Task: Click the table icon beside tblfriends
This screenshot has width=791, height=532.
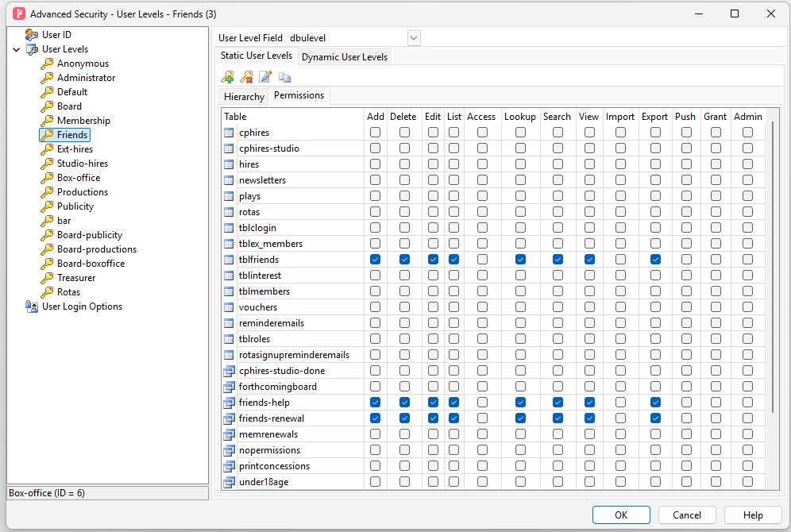Action: click(229, 260)
